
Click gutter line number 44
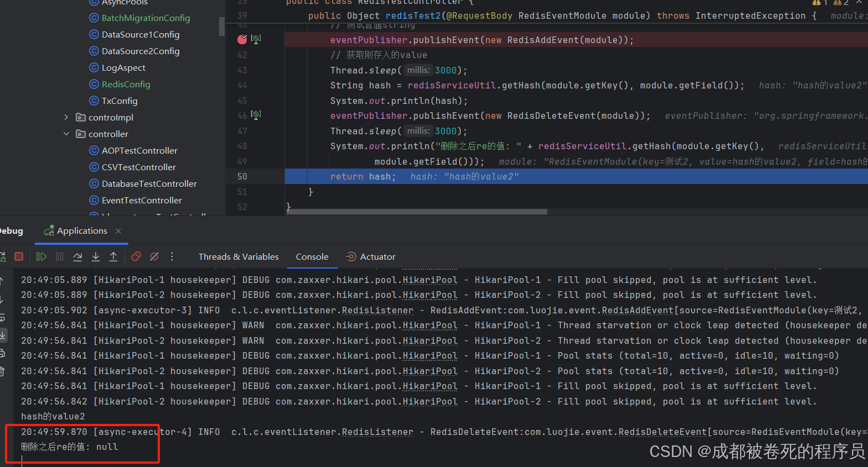[242, 86]
